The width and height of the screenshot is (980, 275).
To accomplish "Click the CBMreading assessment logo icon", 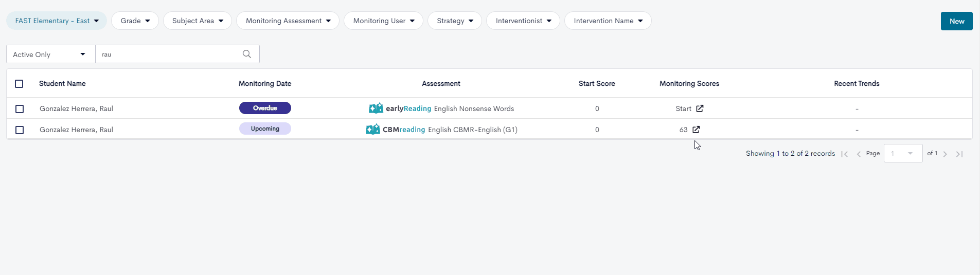I will pyautogui.click(x=373, y=130).
